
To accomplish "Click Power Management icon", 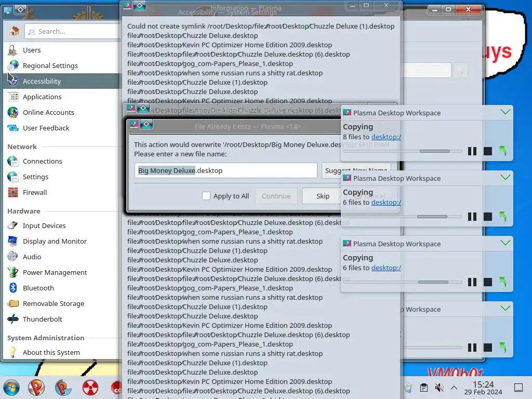I will (12, 272).
